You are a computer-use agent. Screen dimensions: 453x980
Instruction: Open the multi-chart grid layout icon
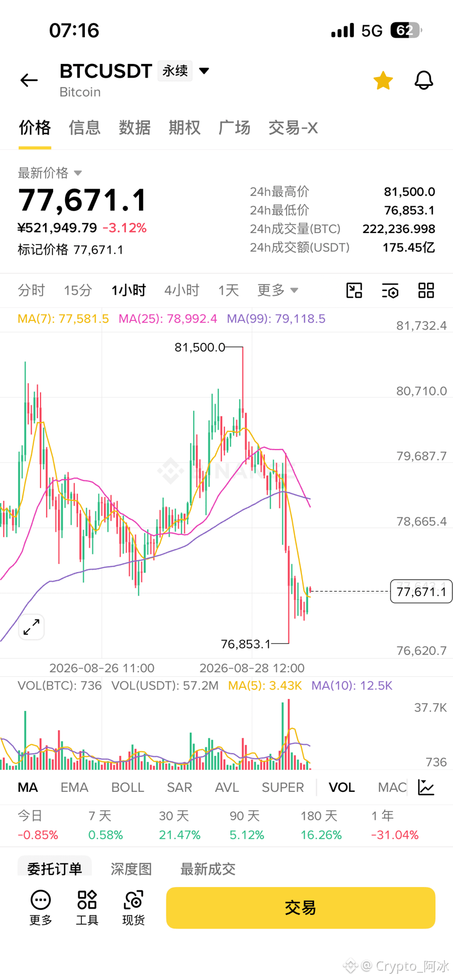click(426, 290)
